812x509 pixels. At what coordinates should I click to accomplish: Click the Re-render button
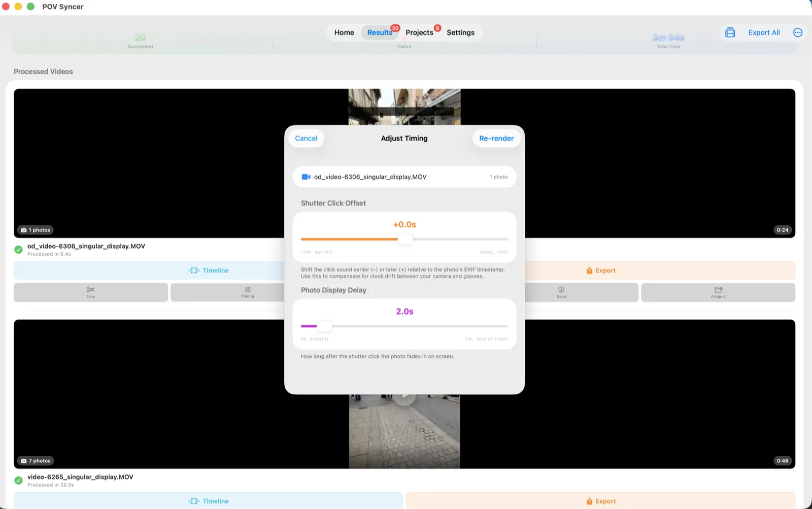coord(496,138)
